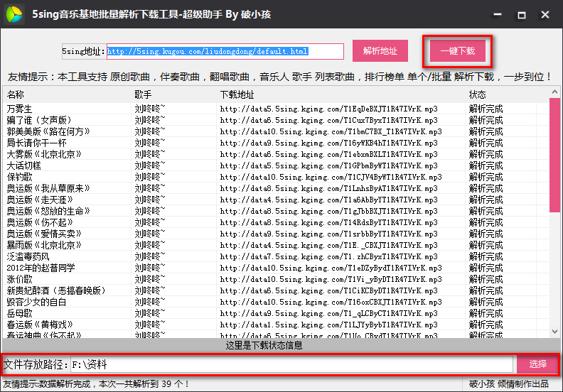
Task: Click download URL containing T1bmC7BX_T1R47IVrK.mp3
Action: pyautogui.click(x=331, y=131)
